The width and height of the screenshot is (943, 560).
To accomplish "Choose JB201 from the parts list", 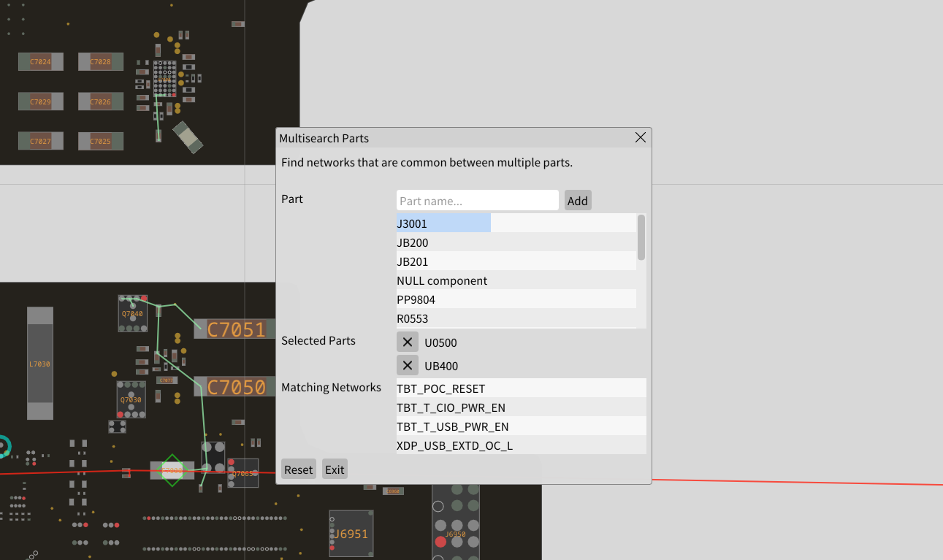I will point(443,261).
